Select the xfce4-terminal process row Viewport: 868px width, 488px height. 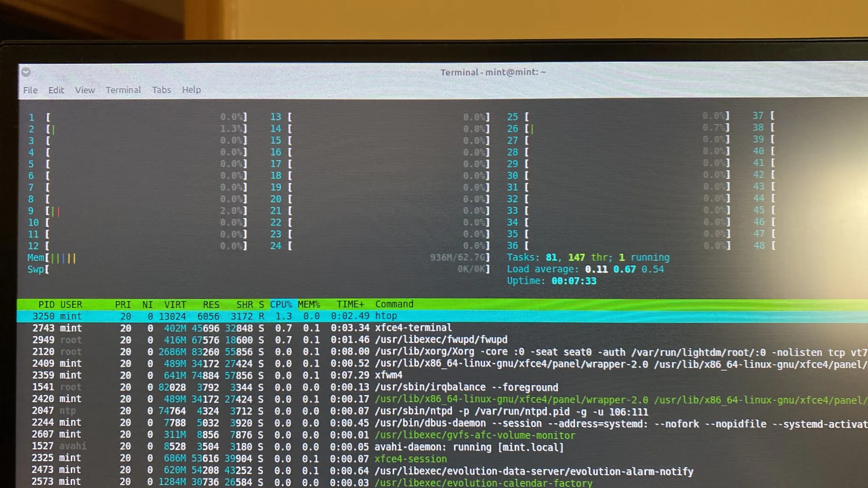pos(413,328)
